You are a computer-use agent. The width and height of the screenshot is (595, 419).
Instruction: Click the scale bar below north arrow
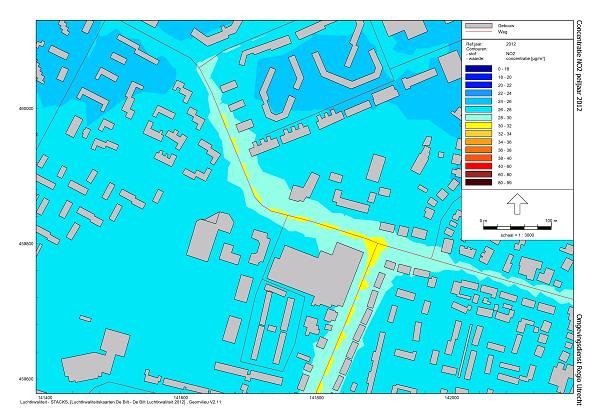pos(517,228)
